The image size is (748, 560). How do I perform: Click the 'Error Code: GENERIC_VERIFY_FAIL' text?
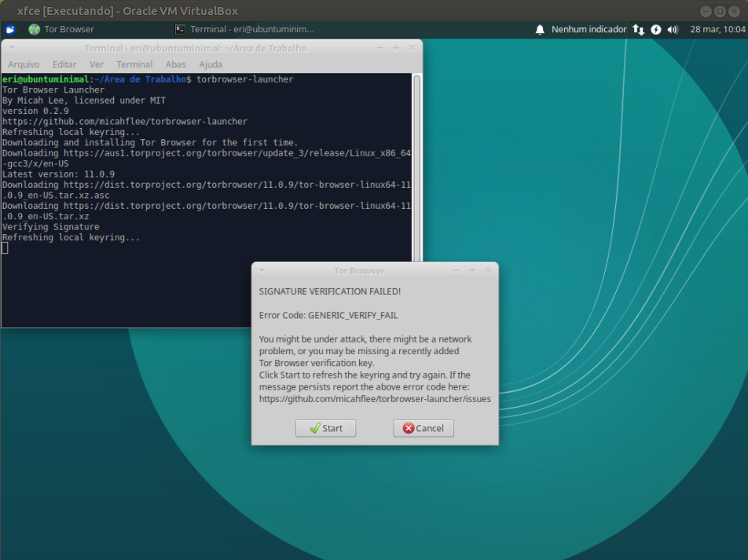click(x=328, y=315)
